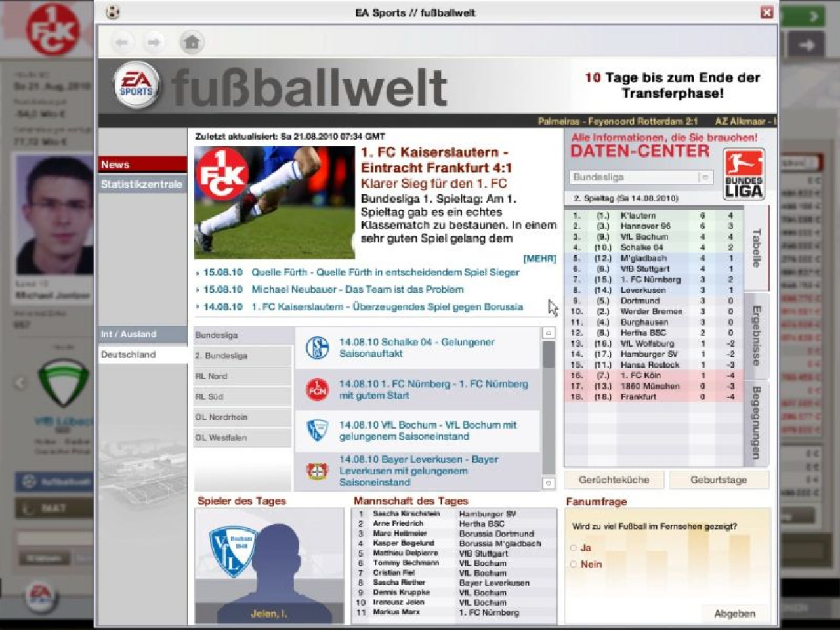Select the RL Nord league filter
This screenshot has width=840, height=630.
(x=242, y=376)
